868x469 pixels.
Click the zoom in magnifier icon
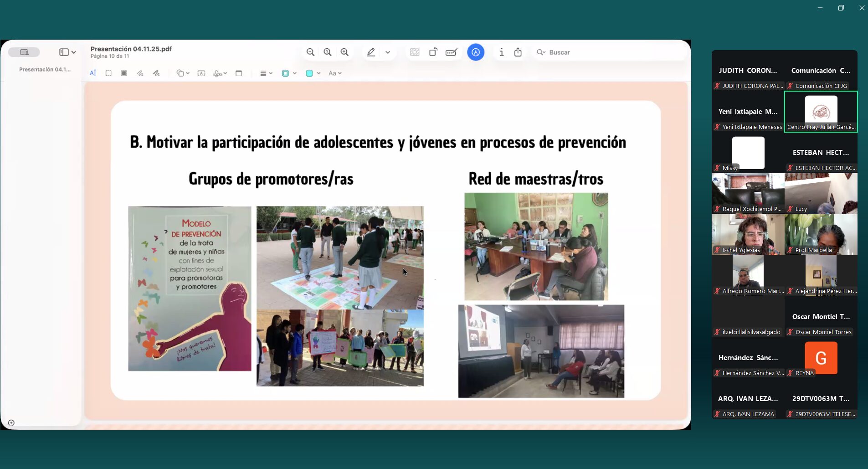[344, 52]
